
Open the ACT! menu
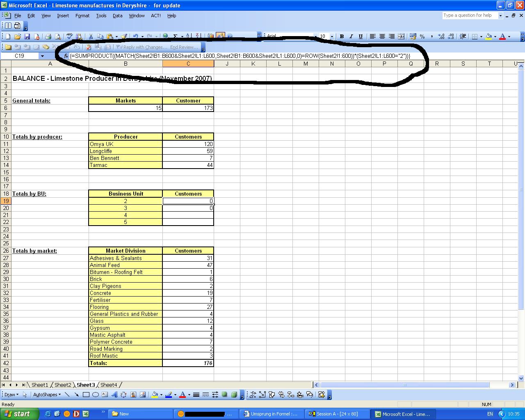(156, 16)
